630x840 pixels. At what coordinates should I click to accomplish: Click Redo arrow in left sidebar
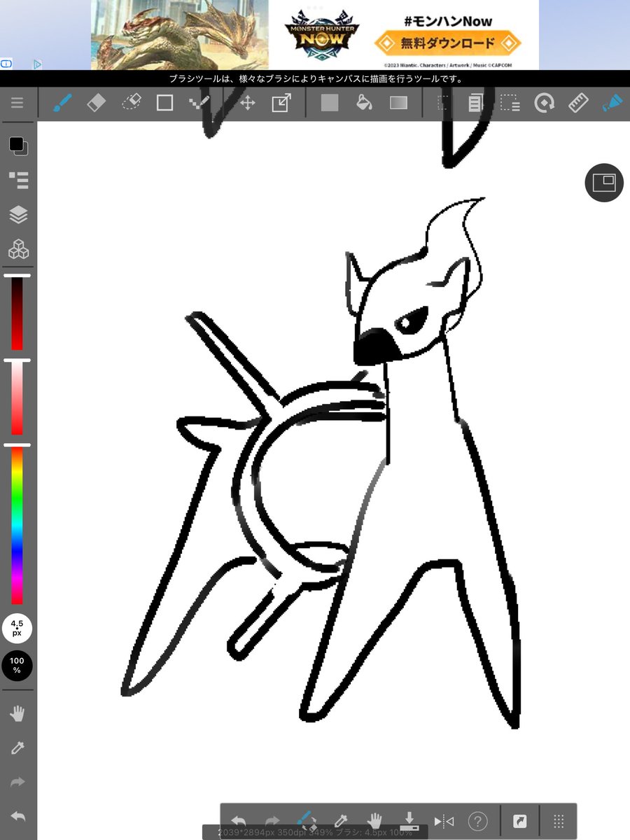tap(17, 783)
